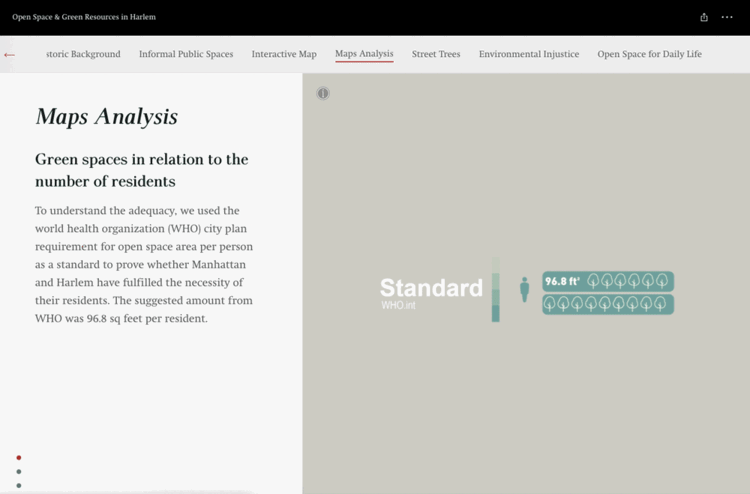This screenshot has height=494, width=750.
Task: Open the info icon on the map panel
Action: pos(323,93)
